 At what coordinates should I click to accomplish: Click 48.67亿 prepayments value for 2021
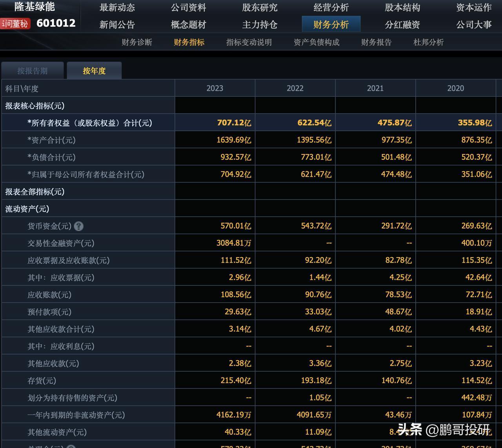pyautogui.click(x=398, y=312)
